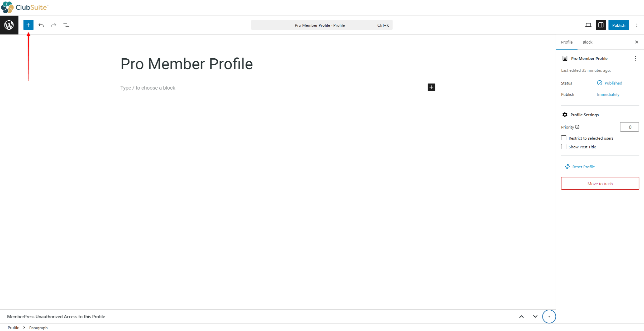Select the Profile tab
This screenshot has height=331, width=644.
566,42
